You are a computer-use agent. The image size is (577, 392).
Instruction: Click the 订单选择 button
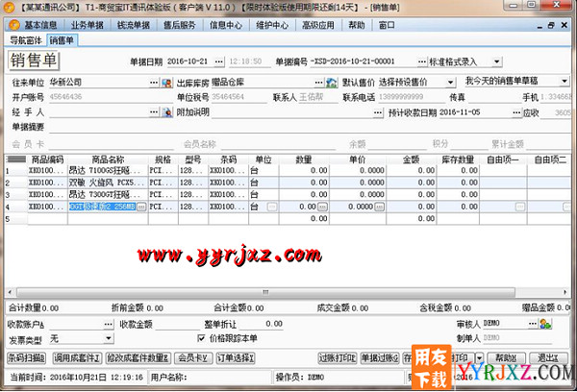click(x=236, y=357)
